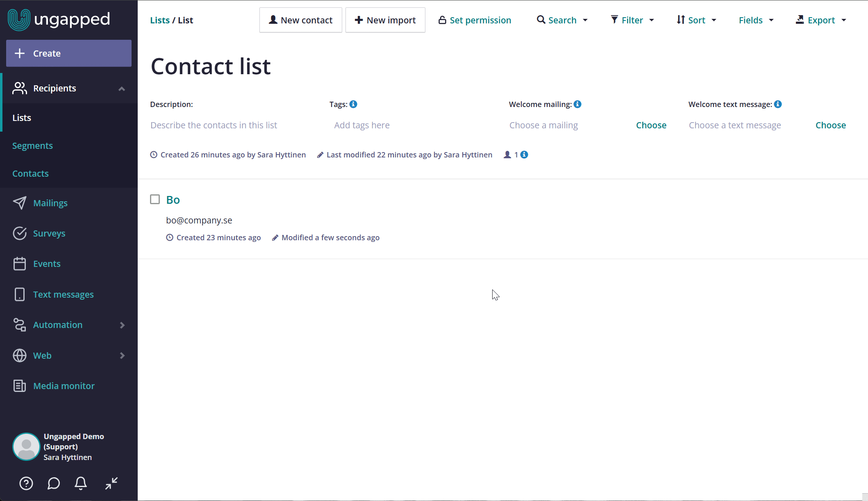Click the Welcome mailing info icon

pyautogui.click(x=577, y=104)
